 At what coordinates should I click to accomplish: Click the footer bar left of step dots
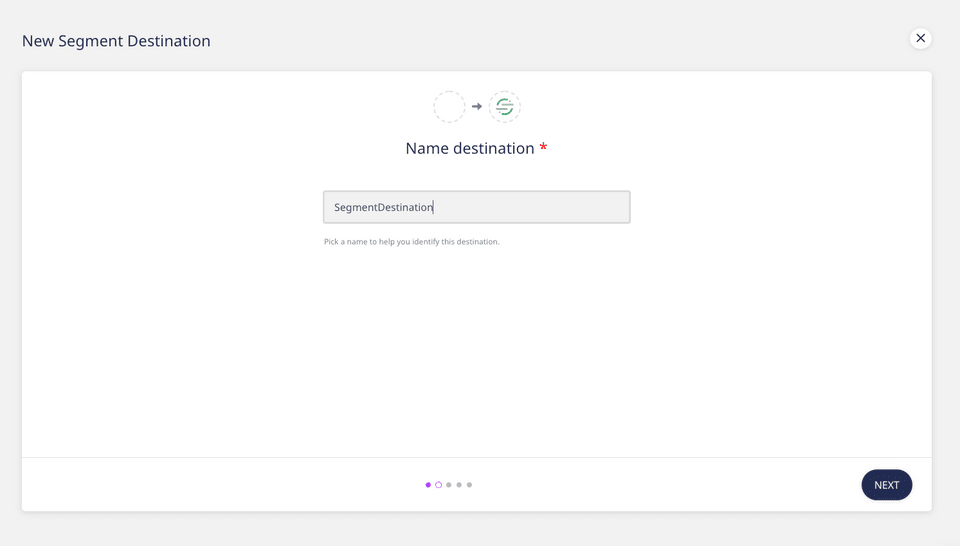pyautogui.click(x=220, y=485)
